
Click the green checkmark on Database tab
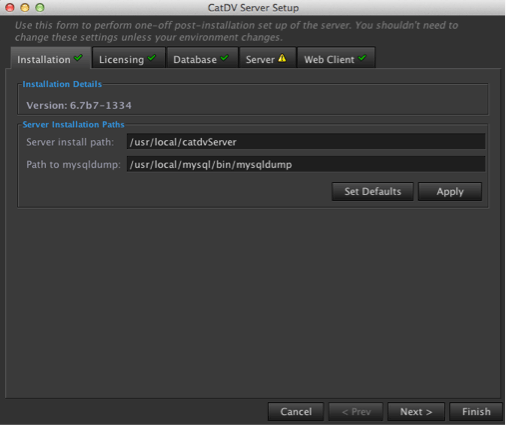point(225,58)
